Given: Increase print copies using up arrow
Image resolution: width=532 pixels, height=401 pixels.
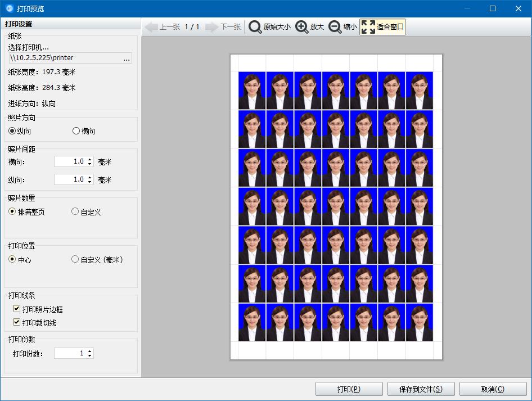Looking at the screenshot, I should pyautogui.click(x=89, y=351).
